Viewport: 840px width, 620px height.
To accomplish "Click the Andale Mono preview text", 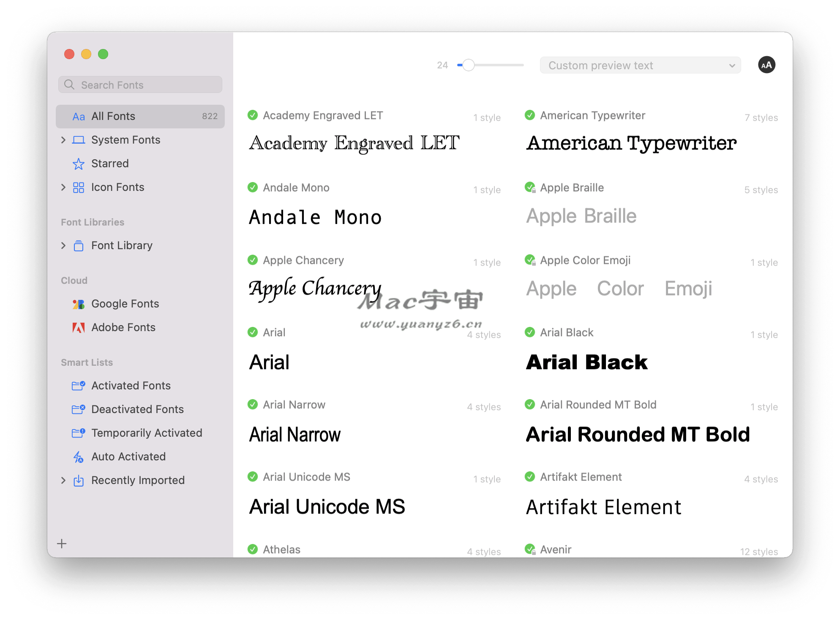I will (x=315, y=218).
